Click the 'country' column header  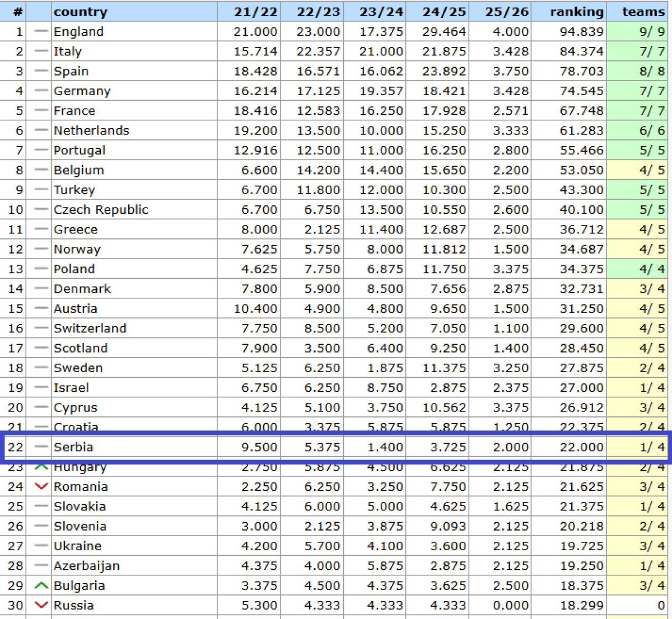[x=80, y=12]
